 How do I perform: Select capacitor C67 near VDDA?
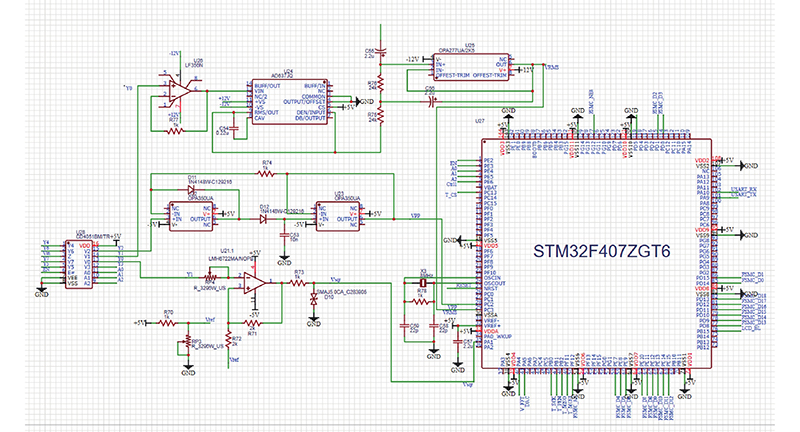[x=458, y=341]
